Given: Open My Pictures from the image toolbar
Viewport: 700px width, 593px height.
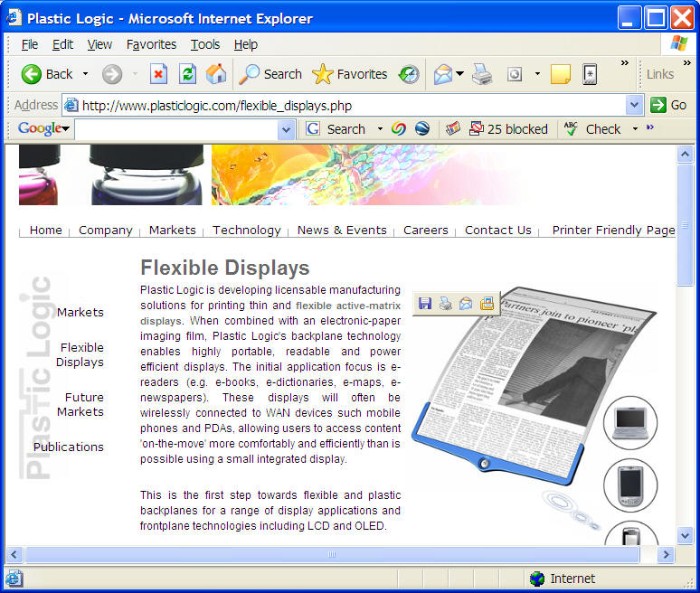Looking at the screenshot, I should [x=487, y=304].
